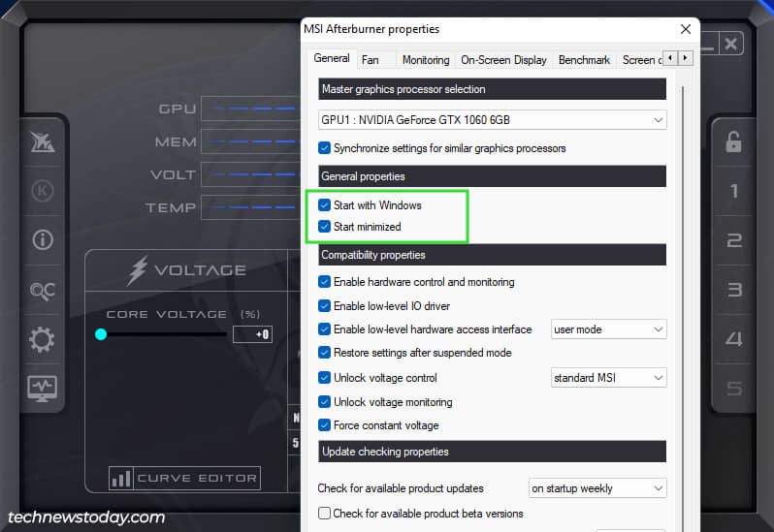Open the Curve Editor

pos(184,478)
